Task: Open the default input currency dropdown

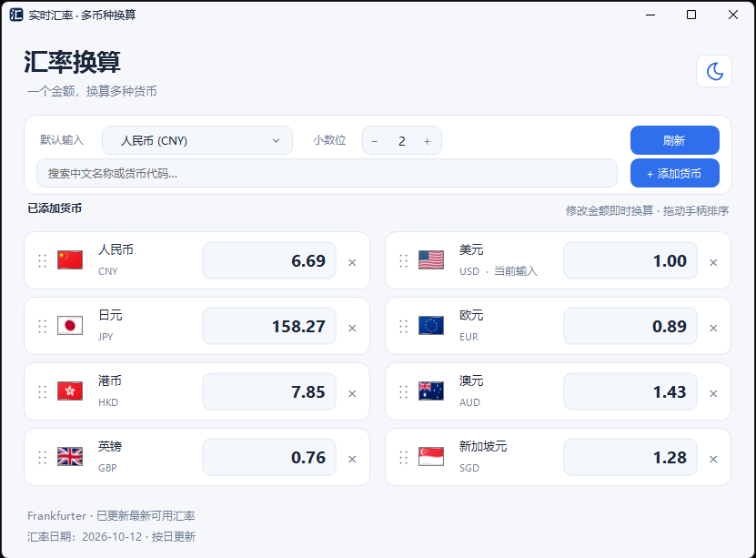Action: coord(197,140)
